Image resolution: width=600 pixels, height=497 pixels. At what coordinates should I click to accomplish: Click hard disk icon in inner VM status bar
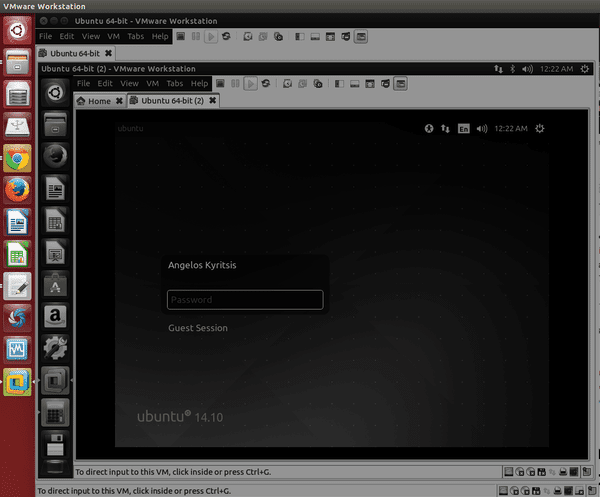point(509,472)
